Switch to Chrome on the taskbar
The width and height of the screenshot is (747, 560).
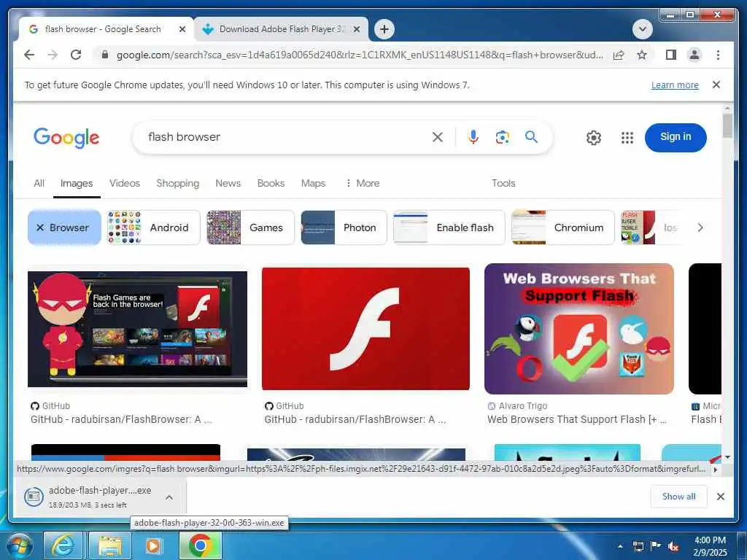click(x=200, y=545)
